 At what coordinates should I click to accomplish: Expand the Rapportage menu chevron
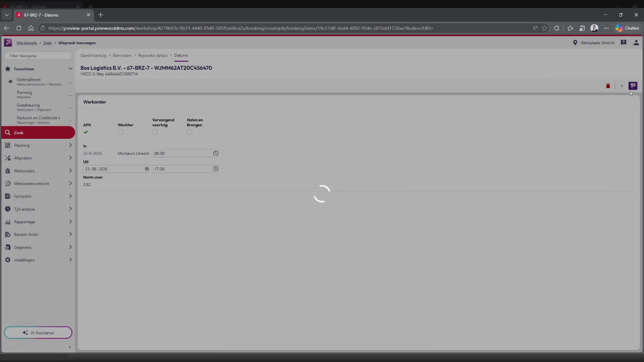click(70, 222)
